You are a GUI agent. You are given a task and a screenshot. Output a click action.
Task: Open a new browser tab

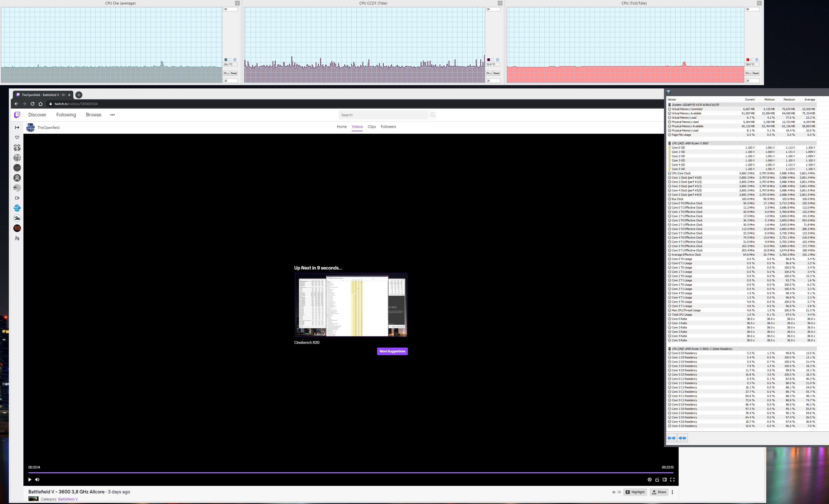79,95
